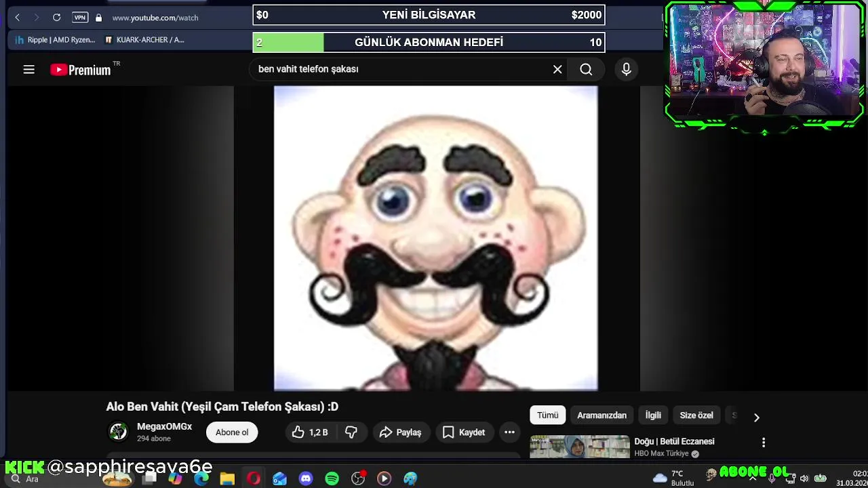Open network settings tray icon
The width and height of the screenshot is (868, 488).
click(791, 479)
